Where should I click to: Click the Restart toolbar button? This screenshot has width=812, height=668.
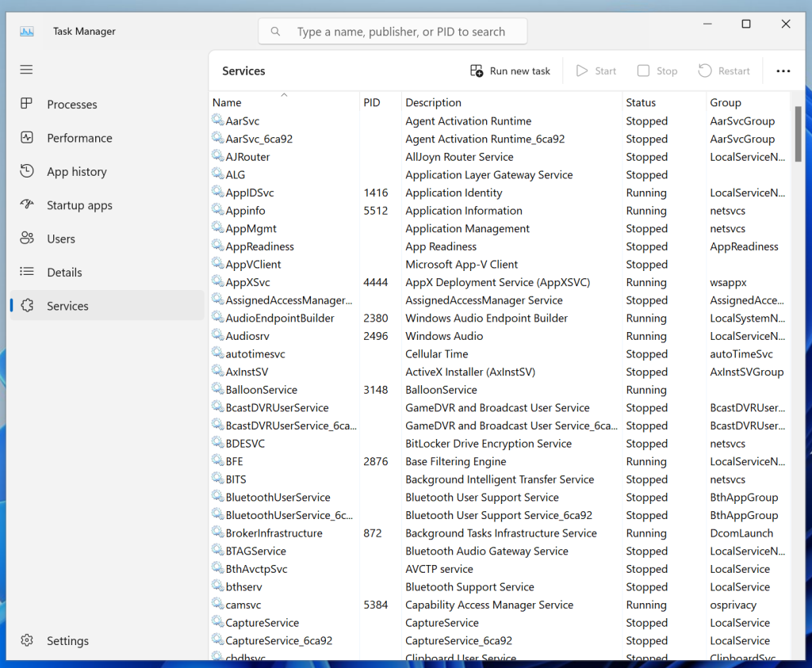724,71
